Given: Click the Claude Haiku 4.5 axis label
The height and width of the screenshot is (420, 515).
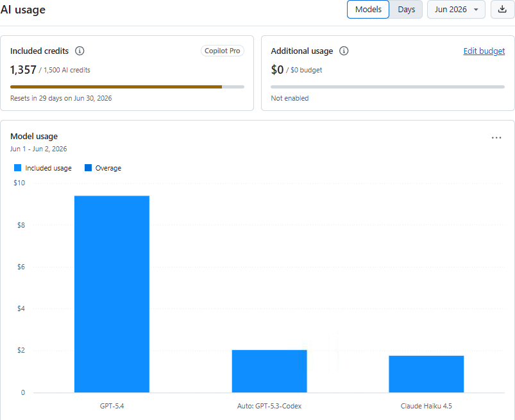Looking at the screenshot, I should coord(426,406).
